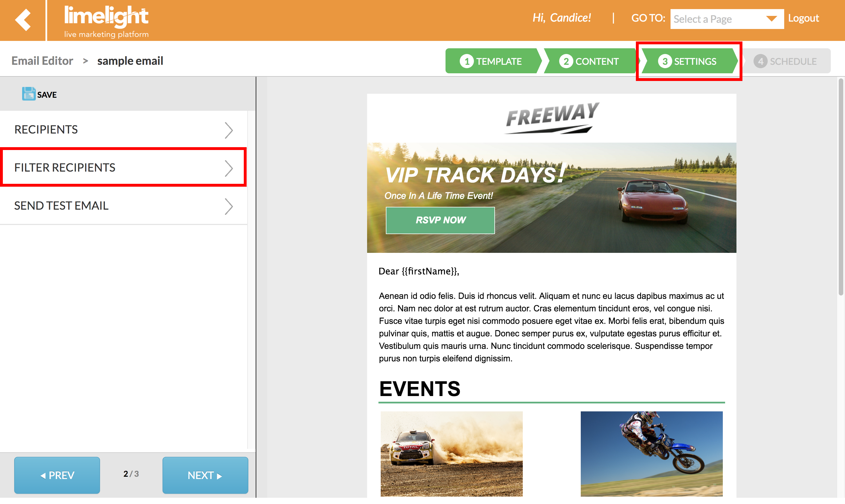Click the Prev button
This screenshot has width=845, height=504.
click(57, 475)
